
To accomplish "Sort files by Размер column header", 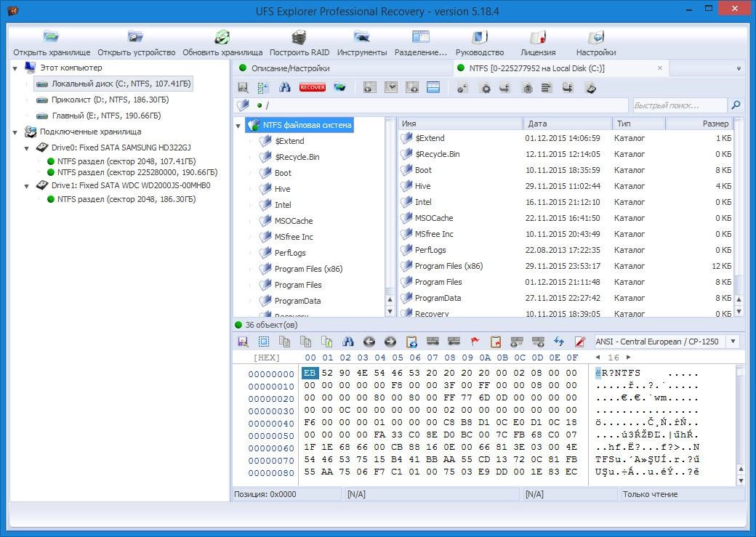I will [x=699, y=124].
